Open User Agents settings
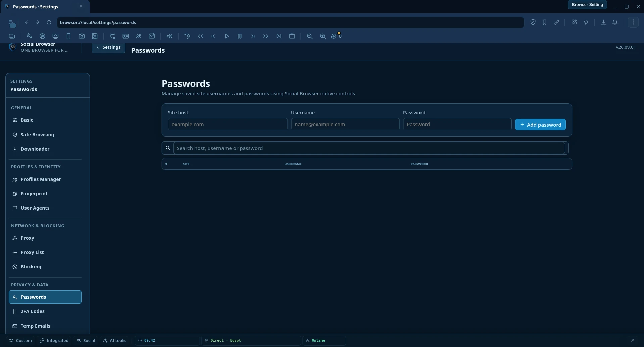 point(45,208)
